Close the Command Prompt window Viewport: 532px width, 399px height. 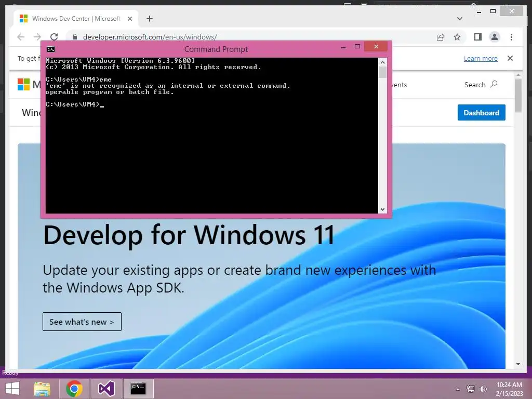pyautogui.click(x=376, y=46)
